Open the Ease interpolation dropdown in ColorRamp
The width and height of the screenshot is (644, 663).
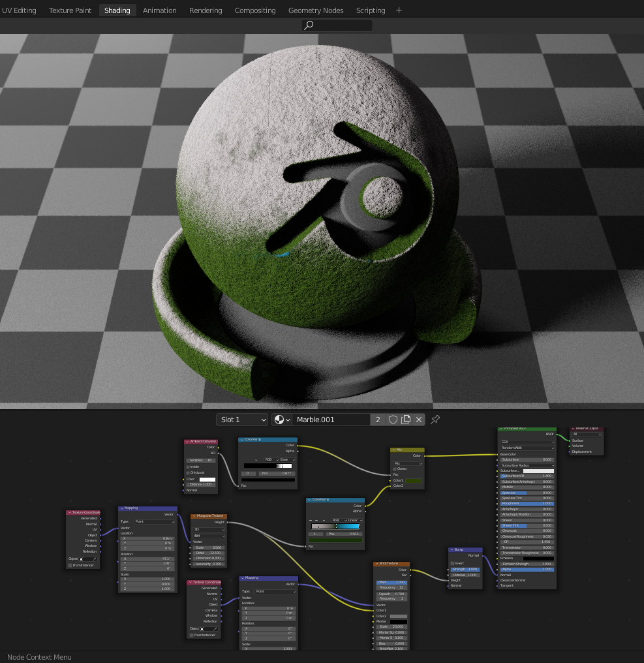click(287, 459)
